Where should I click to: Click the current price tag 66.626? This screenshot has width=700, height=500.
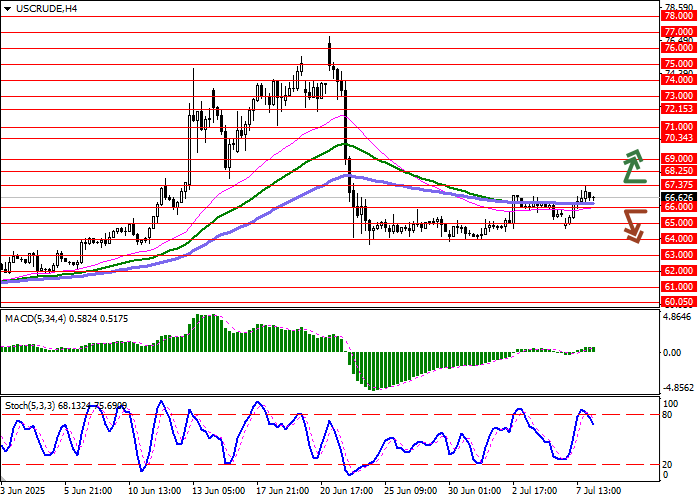678,198
